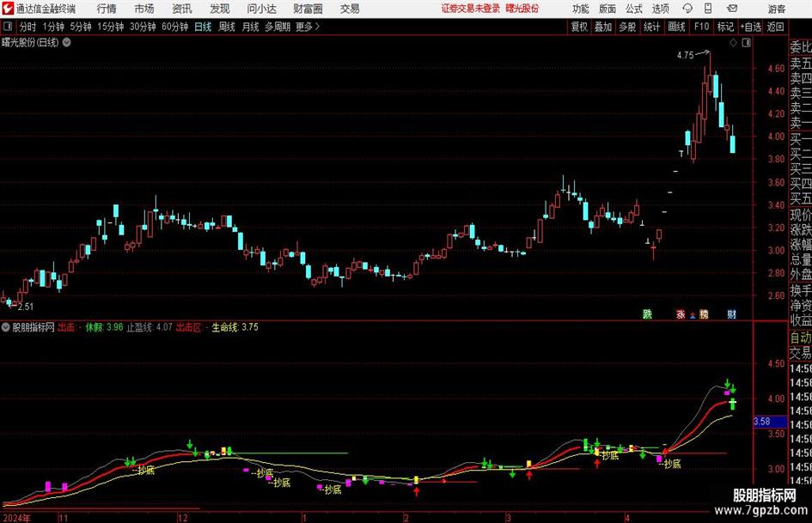
Task: Click the 返回 back button
Action: click(x=775, y=27)
